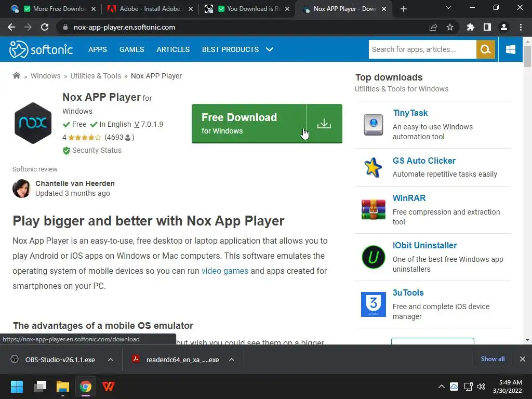Click the volume icon in system tray

pos(481,387)
